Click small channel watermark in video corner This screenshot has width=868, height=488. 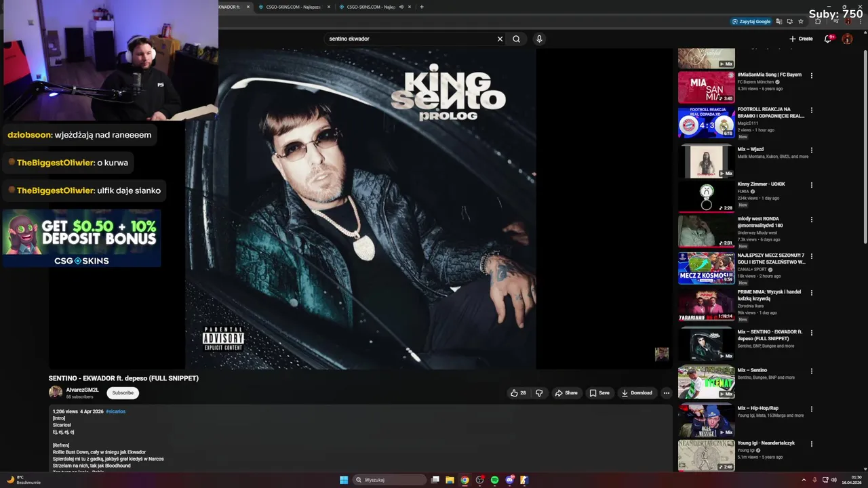pos(661,354)
